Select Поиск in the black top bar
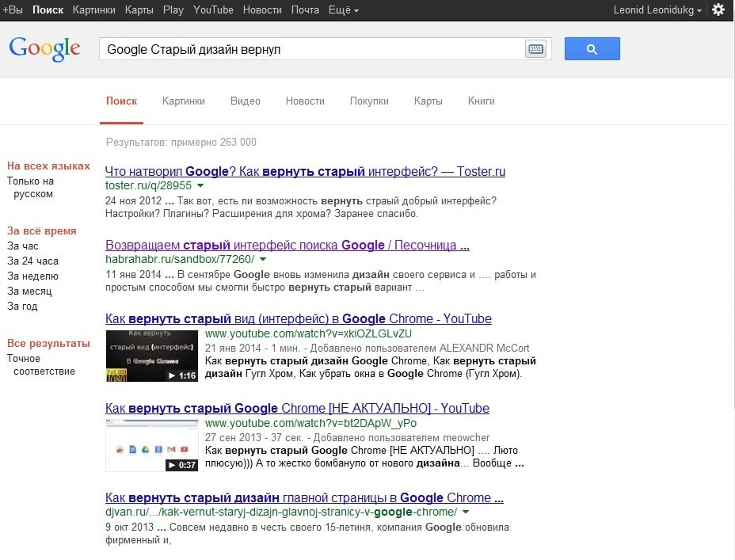The image size is (735, 560). tap(48, 10)
